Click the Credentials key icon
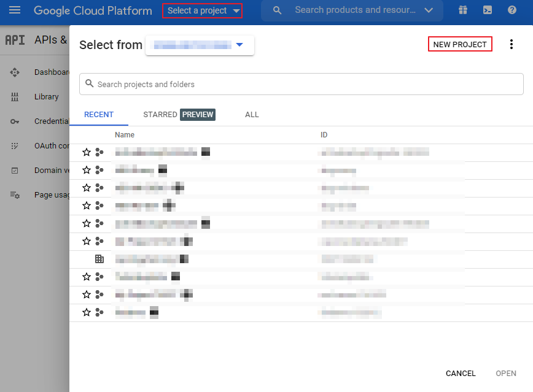Image resolution: width=533 pixels, height=392 pixels. (15, 121)
